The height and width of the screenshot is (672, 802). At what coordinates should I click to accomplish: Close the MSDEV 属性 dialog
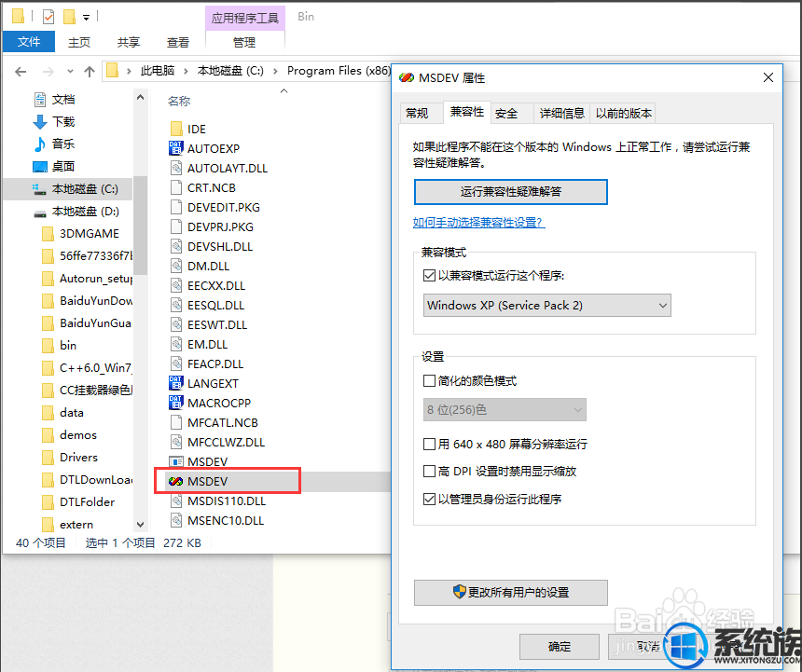(x=767, y=77)
